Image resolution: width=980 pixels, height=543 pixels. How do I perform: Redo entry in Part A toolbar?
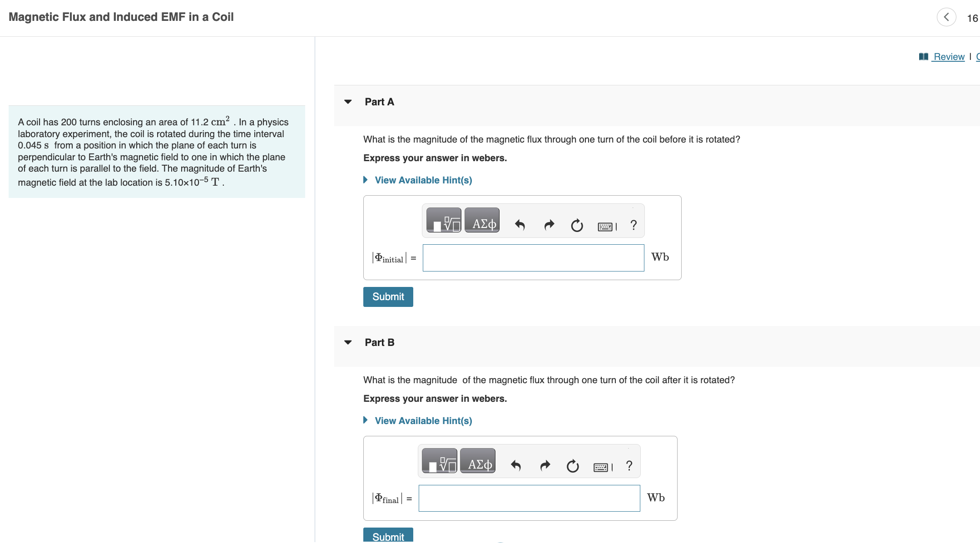point(549,225)
